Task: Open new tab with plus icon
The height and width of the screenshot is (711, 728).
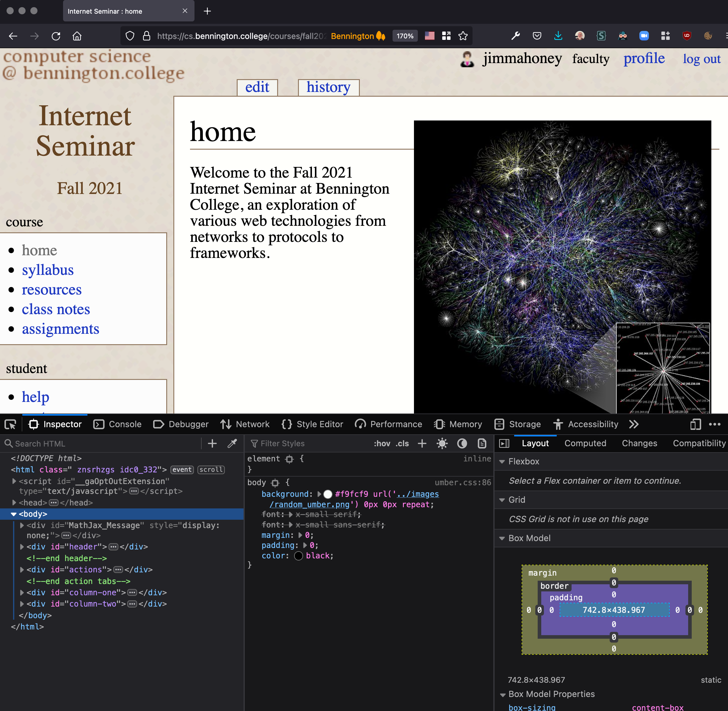Action: pos(208,11)
